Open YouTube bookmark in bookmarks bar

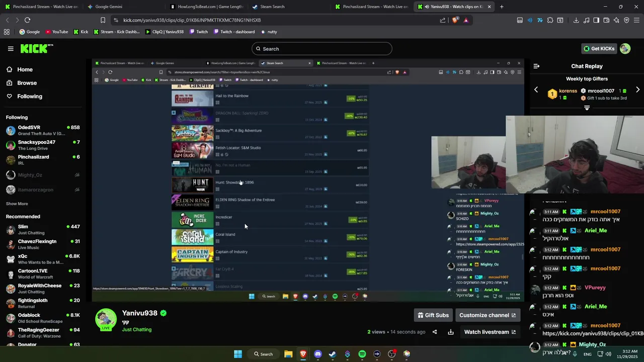coord(56,32)
